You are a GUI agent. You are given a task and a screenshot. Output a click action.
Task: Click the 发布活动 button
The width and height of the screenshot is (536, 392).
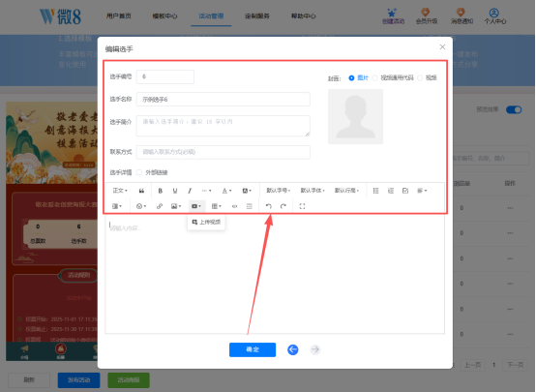pos(79,380)
